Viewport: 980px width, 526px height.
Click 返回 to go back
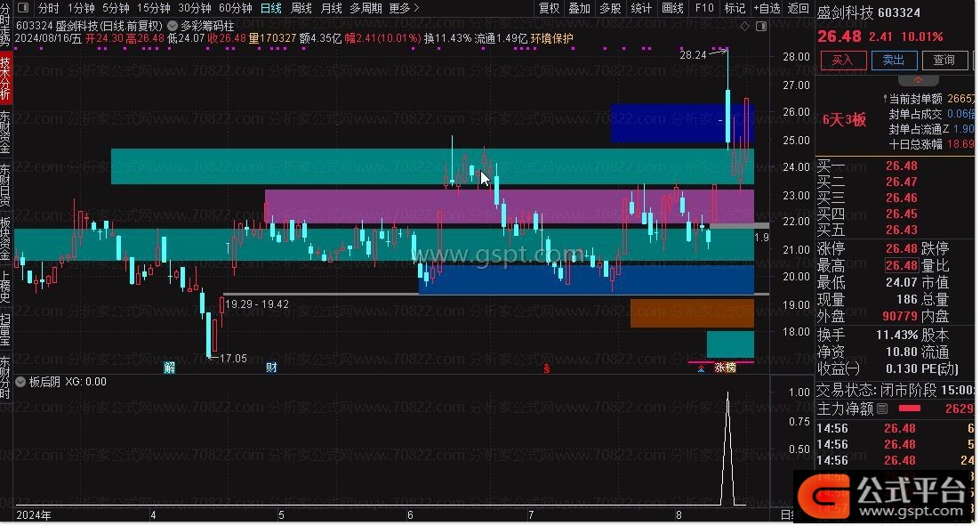798,8
